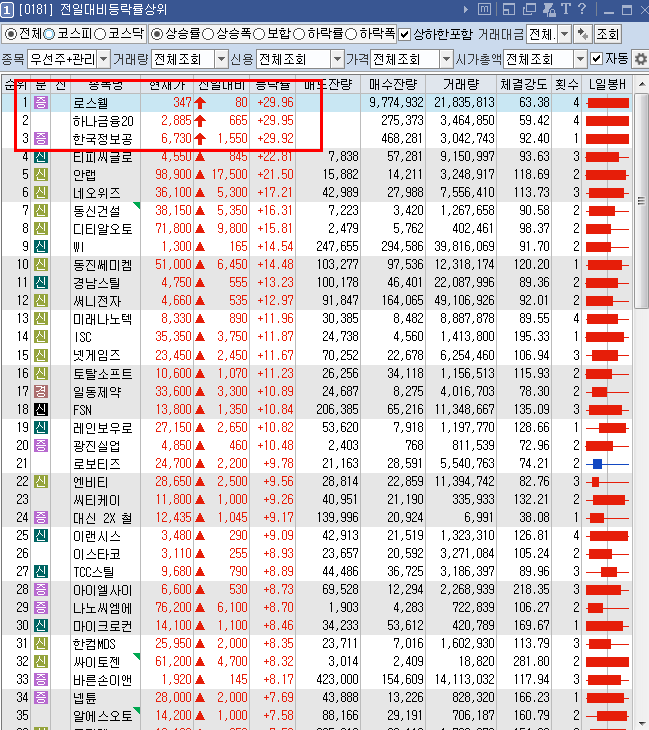
Task: Sort by 매수잔량 column header
Action: [393, 84]
